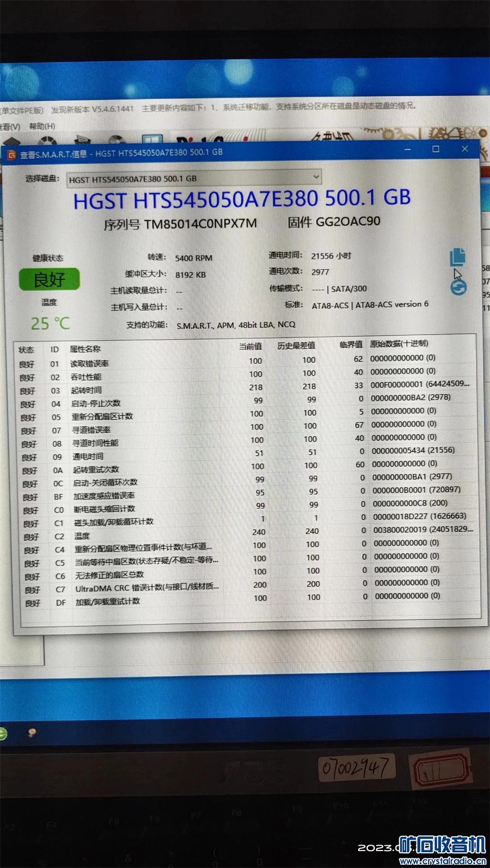The image size is (490, 868).
Task: Click the taskbar icon beside the Start button
Action: tap(32, 732)
